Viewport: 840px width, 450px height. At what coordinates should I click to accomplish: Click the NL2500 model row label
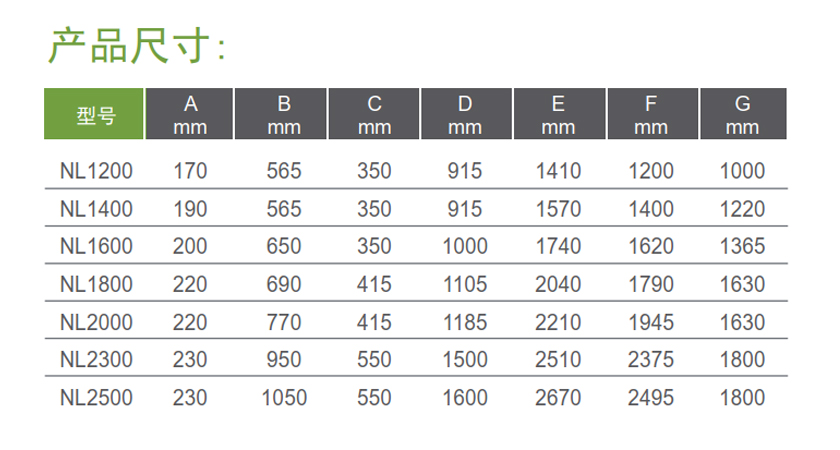[96, 398]
